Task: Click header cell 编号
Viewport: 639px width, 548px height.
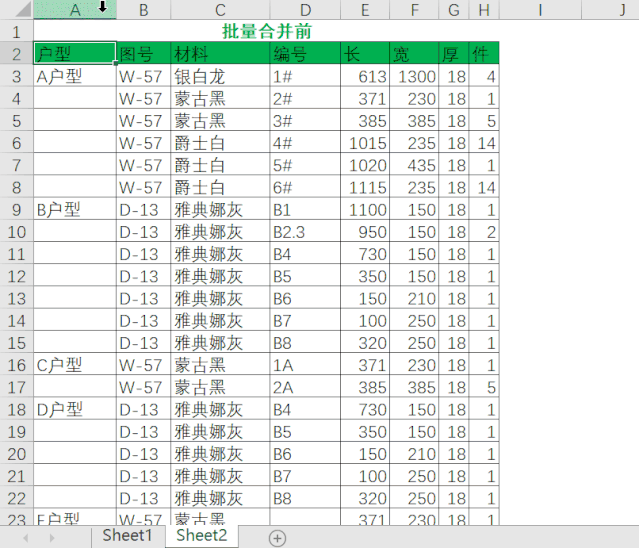Action: 305,53
